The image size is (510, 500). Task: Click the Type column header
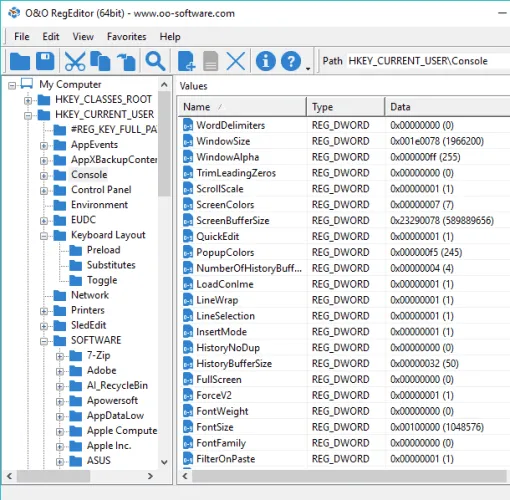point(346,107)
